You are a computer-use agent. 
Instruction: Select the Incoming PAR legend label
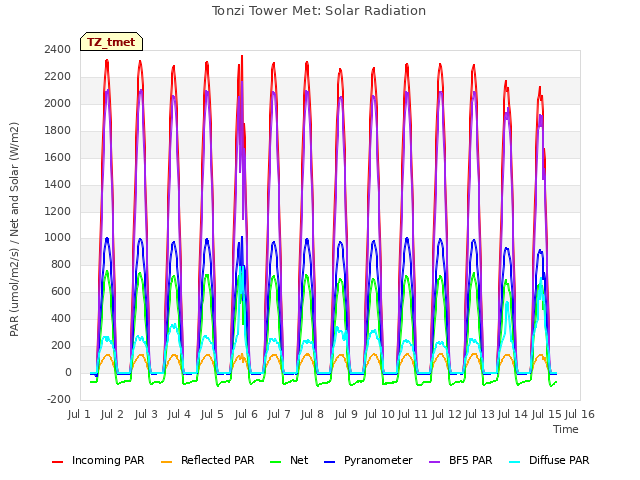pos(108,460)
